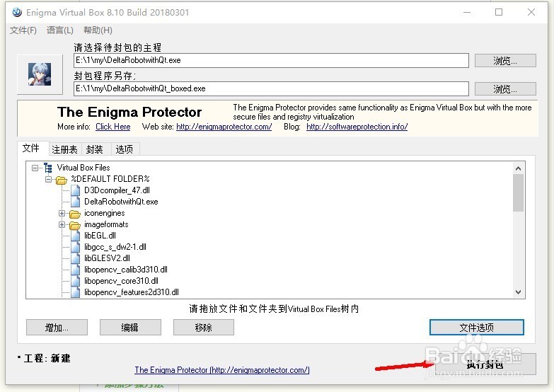
Task: Open the 文件选项 button
Action: click(477, 328)
